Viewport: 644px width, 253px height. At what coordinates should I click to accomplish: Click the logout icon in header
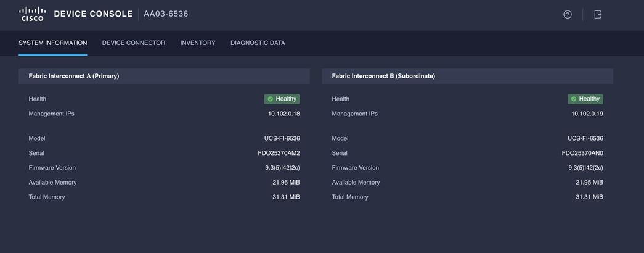pyautogui.click(x=598, y=14)
